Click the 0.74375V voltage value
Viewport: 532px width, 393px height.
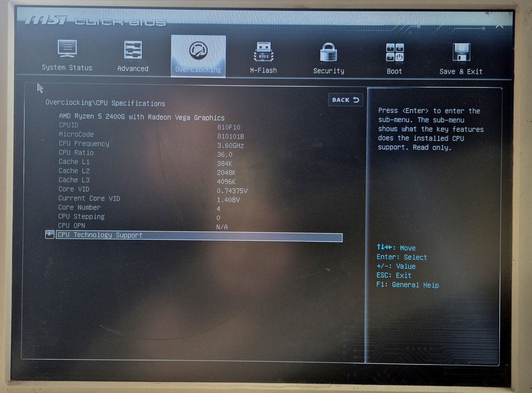tap(232, 191)
